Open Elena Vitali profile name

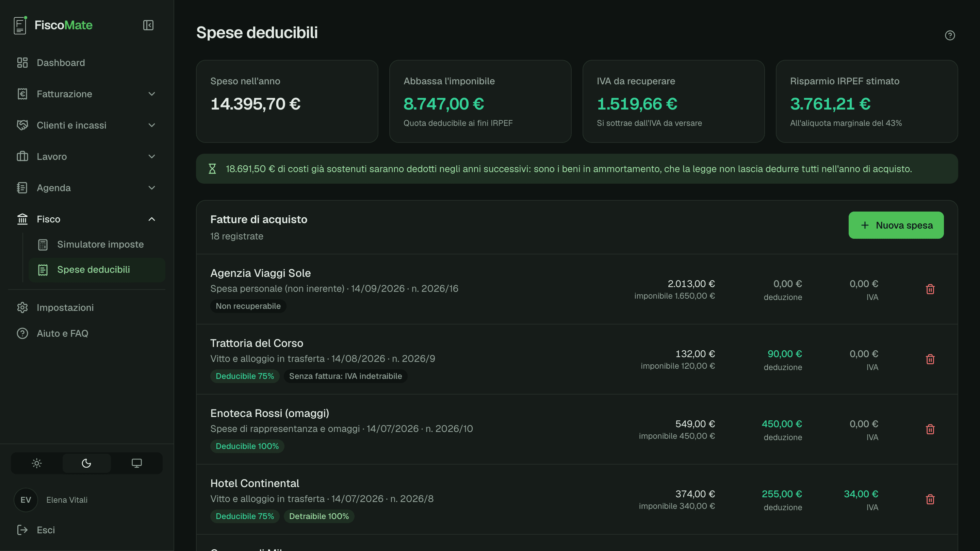[x=67, y=500]
